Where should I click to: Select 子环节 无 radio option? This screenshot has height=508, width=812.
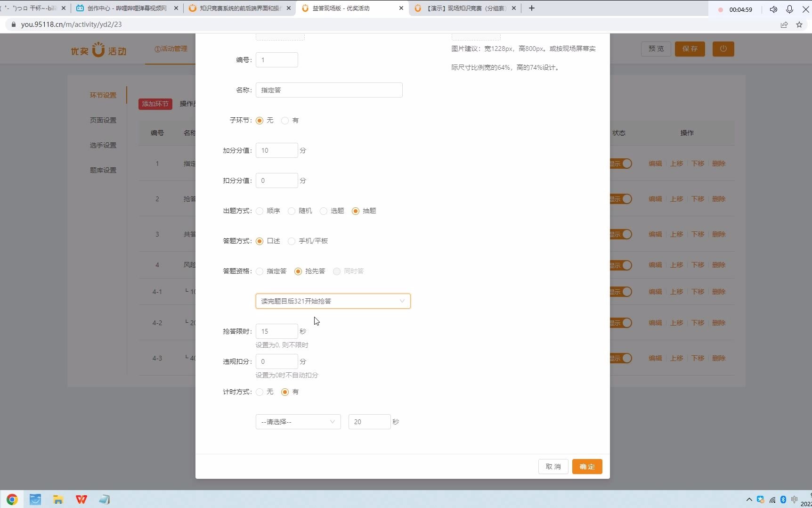pos(260,121)
